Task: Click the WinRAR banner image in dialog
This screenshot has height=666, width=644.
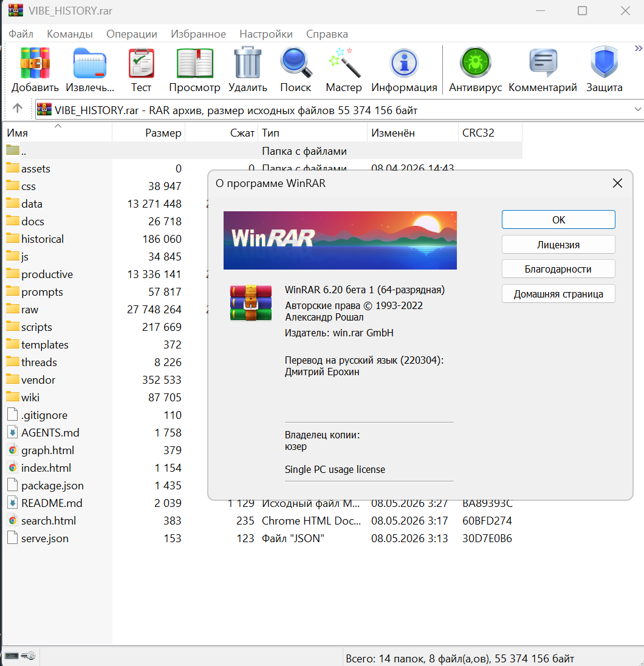Action: pyautogui.click(x=340, y=240)
